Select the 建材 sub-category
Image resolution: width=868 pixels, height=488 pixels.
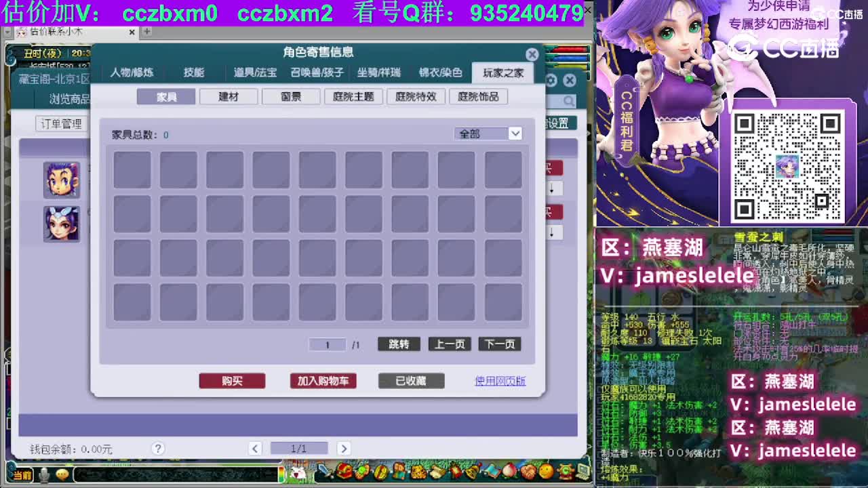(229, 97)
